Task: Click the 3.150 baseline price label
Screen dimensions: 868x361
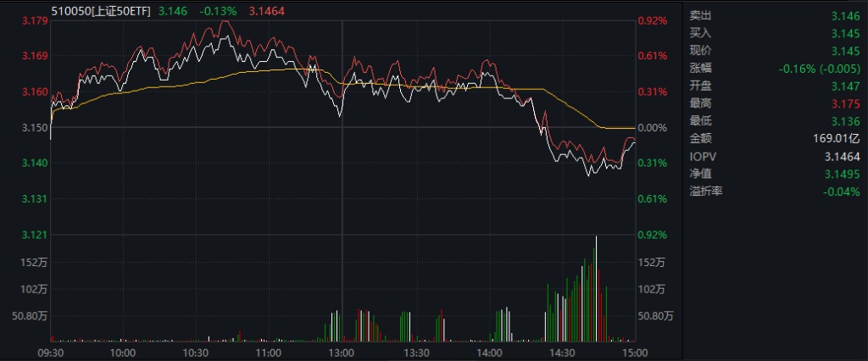Action: pyautogui.click(x=35, y=127)
